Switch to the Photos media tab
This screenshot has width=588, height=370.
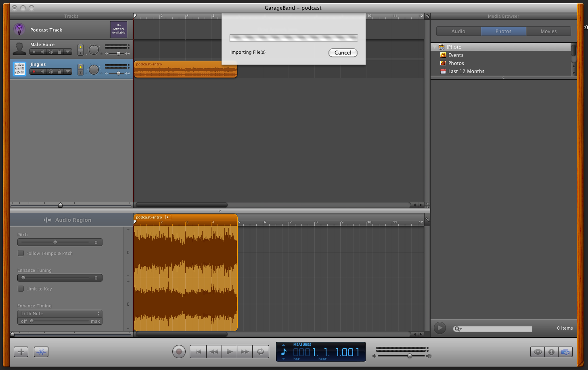[503, 31]
